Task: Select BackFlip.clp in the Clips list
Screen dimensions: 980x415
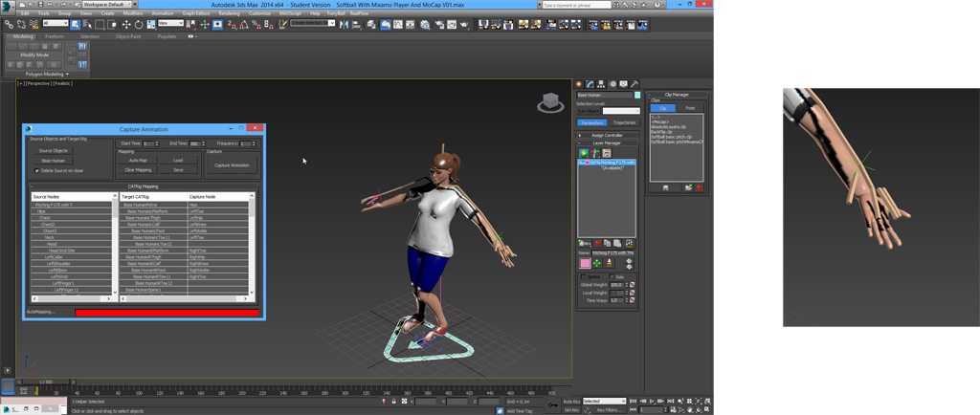Action: click(660, 132)
